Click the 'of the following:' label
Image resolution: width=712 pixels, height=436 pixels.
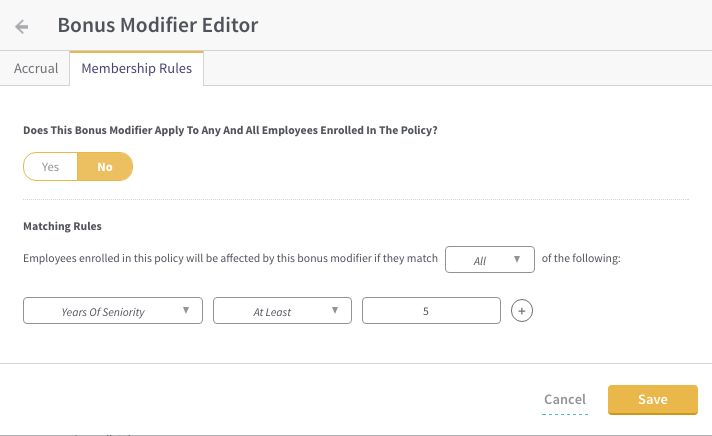click(x=581, y=258)
